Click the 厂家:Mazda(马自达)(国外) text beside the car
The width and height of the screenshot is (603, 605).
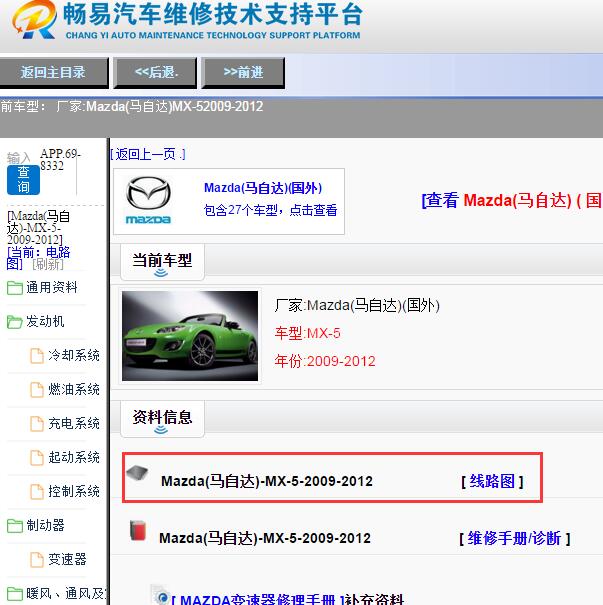(357, 306)
